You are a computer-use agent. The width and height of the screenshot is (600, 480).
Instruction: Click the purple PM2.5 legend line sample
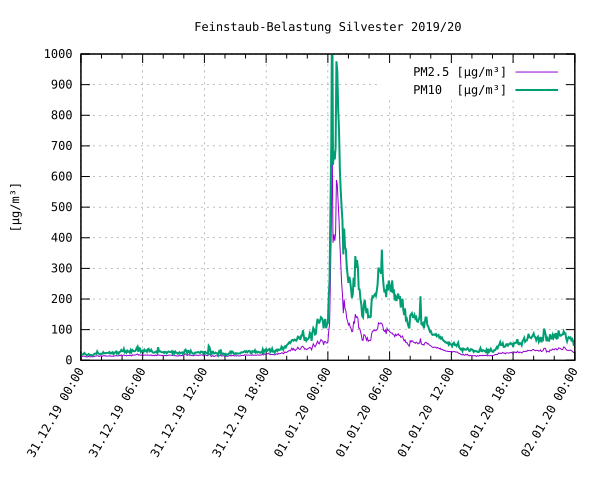[x=536, y=72]
